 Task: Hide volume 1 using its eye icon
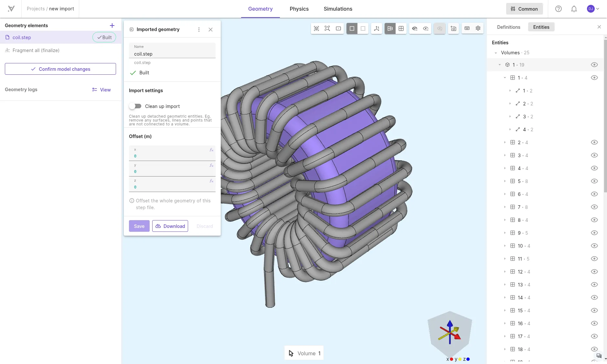tap(594, 65)
